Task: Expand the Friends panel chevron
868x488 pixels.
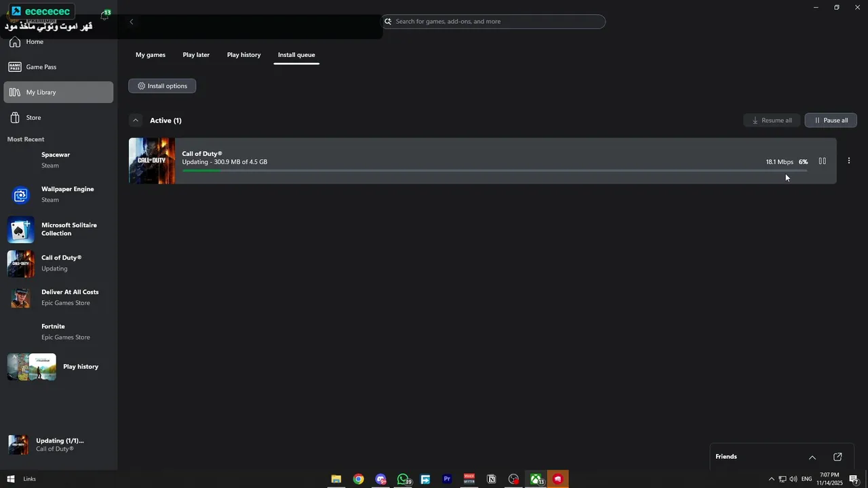Action: tap(812, 457)
